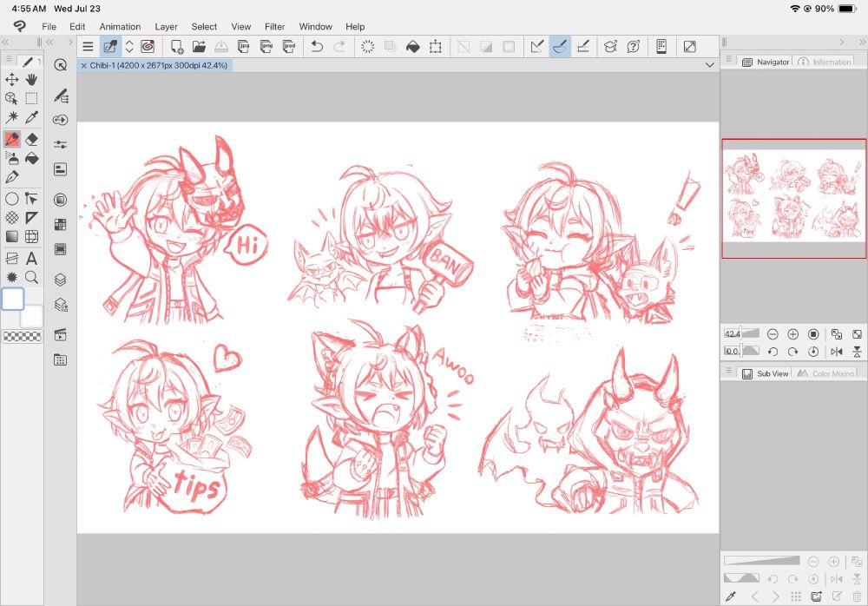Open the Timeline clapperboard icon
Screen dimensions: 868x606
(x=61, y=334)
